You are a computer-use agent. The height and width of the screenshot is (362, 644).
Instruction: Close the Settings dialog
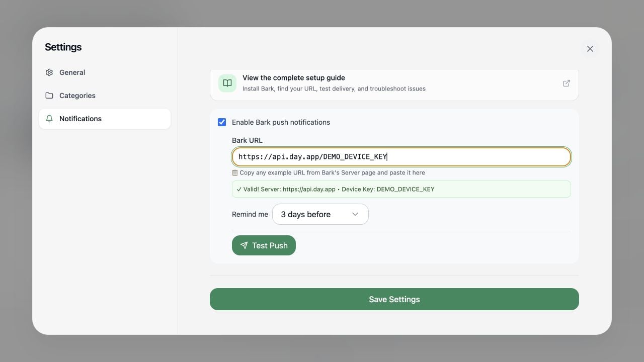tap(590, 49)
